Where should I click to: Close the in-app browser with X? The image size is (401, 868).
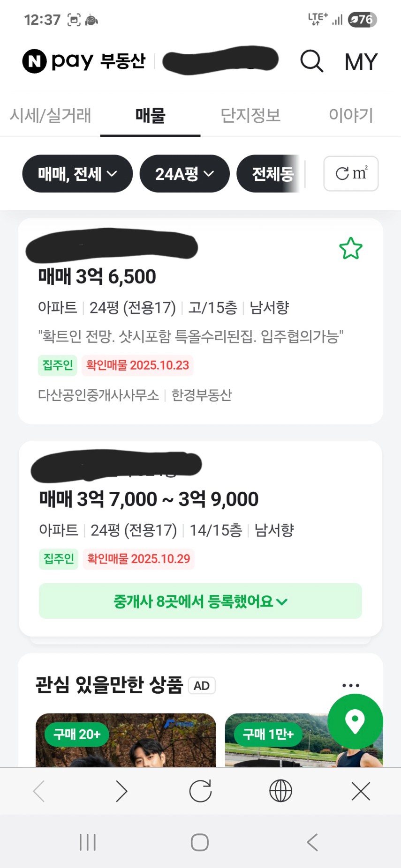[361, 792]
